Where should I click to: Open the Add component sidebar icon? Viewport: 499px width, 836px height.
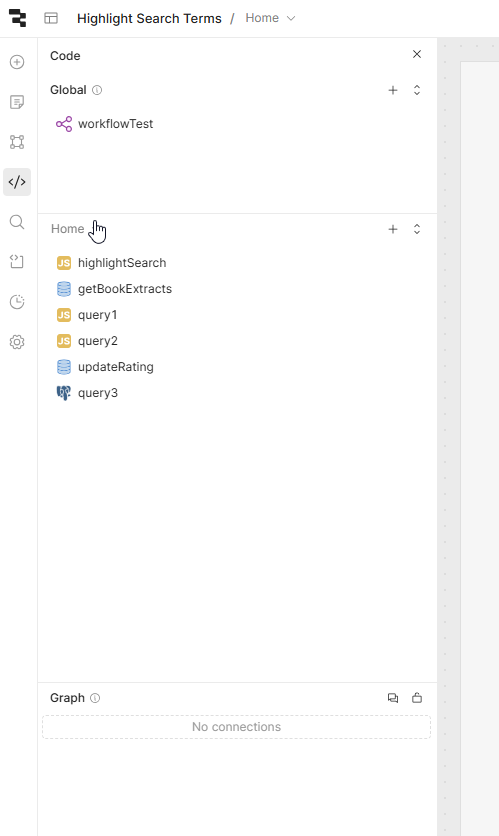(17, 62)
